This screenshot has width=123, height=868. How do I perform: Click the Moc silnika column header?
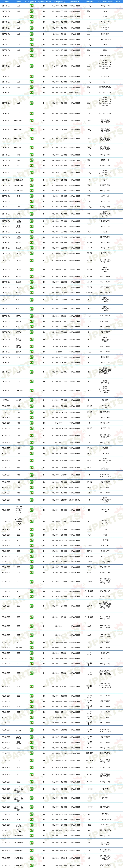click(x=75, y=2)
